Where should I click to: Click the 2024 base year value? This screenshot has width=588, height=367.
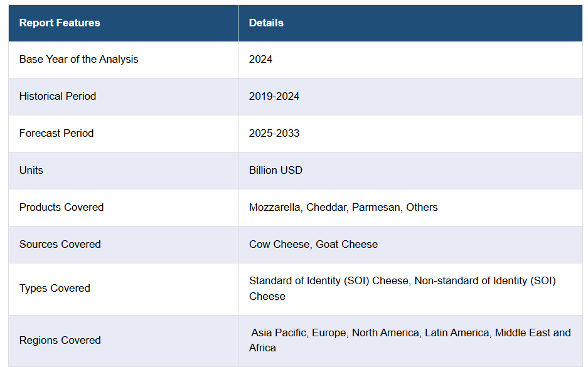(260, 59)
